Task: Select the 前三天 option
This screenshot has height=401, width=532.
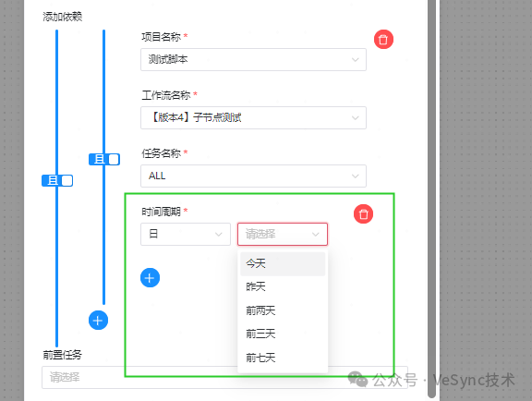Action: [283, 334]
